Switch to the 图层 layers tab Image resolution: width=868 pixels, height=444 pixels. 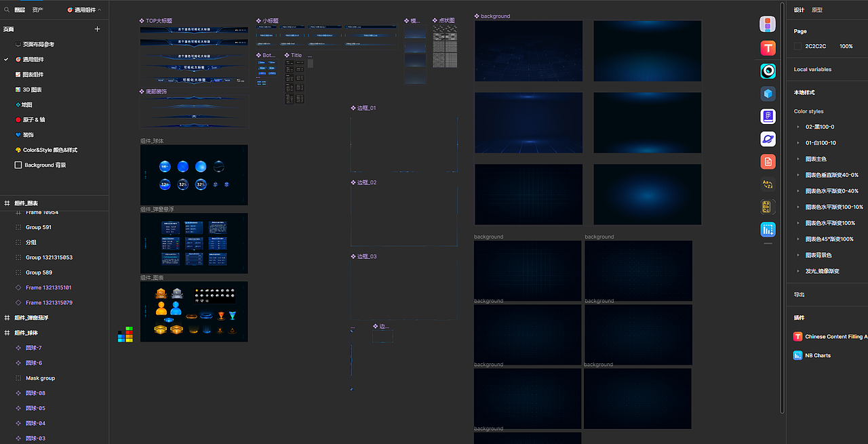tap(20, 10)
